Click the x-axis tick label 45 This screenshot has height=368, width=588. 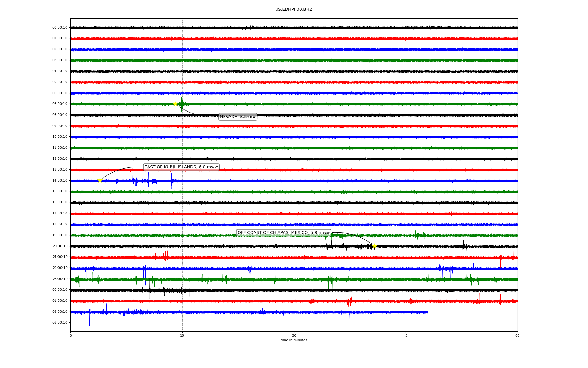coord(406,336)
